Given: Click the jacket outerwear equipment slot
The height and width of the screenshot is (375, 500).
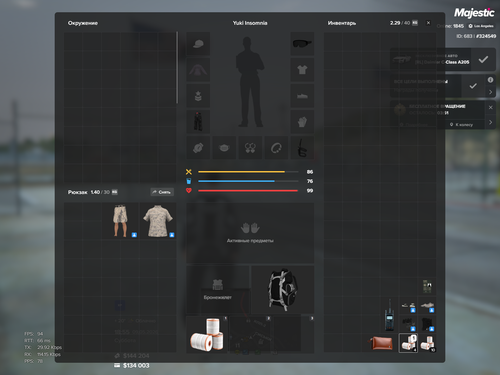Looking at the screenshot, I should [198, 70].
